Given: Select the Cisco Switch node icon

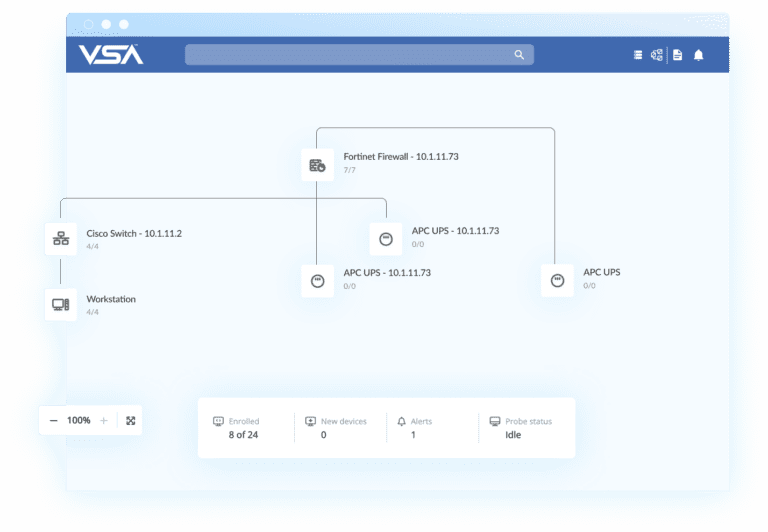Looking at the screenshot, I should click(61, 239).
